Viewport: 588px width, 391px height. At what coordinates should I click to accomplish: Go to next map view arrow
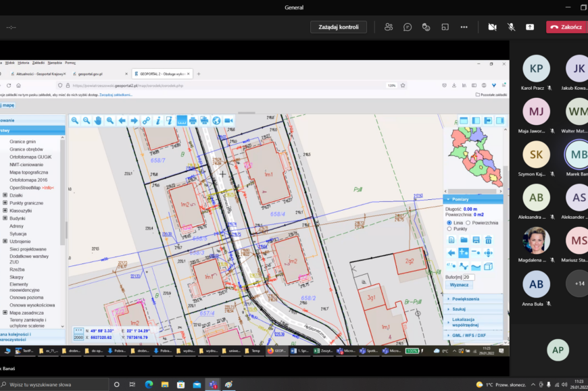pyautogui.click(x=134, y=121)
